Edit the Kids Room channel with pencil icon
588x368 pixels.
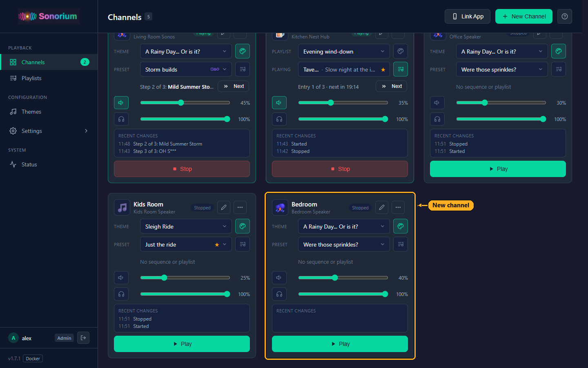coord(224,207)
